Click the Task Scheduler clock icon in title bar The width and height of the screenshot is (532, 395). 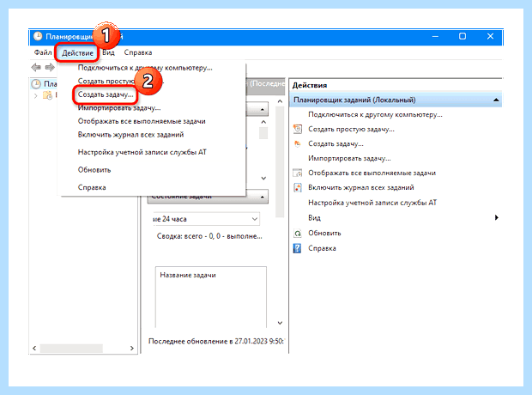(38, 36)
